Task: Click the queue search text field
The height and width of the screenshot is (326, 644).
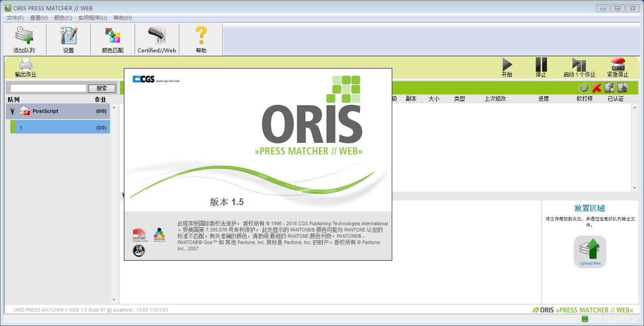Action: point(48,89)
